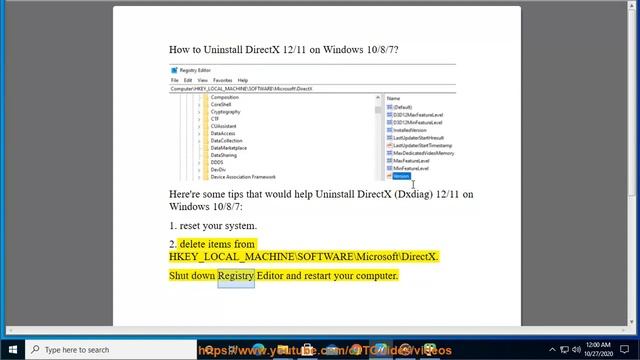Image resolution: width=640 pixels, height=360 pixels.
Task: Open the network status tray icon
Action: click(564, 350)
